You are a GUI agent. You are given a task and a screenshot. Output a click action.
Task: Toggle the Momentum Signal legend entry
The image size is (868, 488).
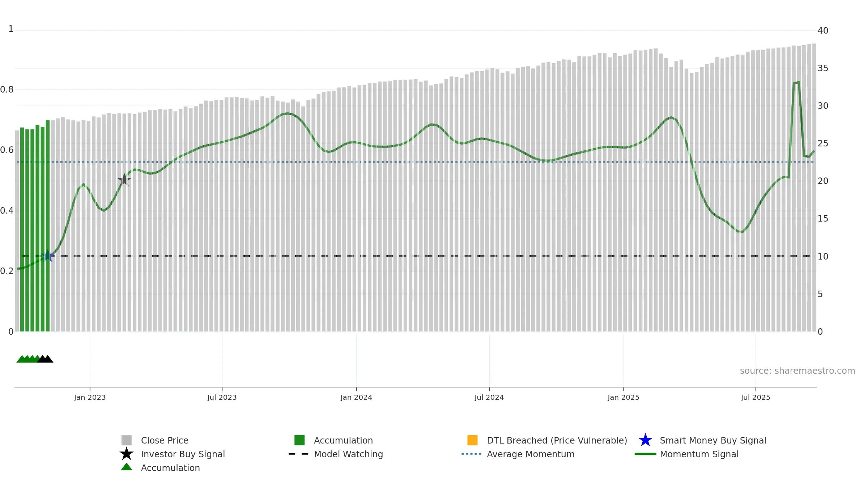[686, 454]
